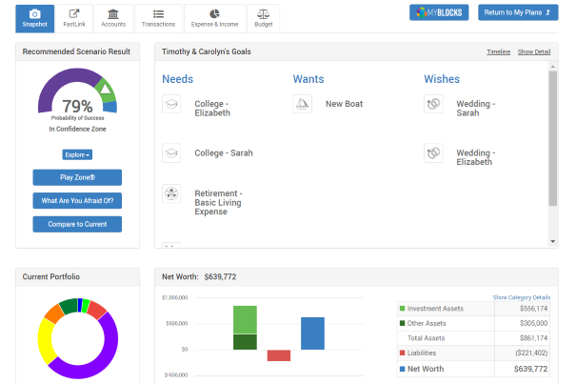Click What Are You Afraid Of?

(77, 201)
